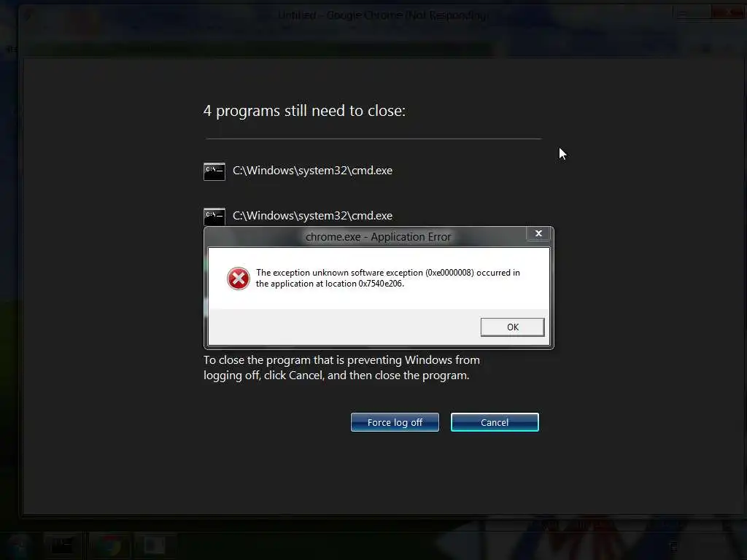Select the first cmd.exe icon in the list
Image resolution: width=747 pixels, height=560 pixels.
pos(214,171)
